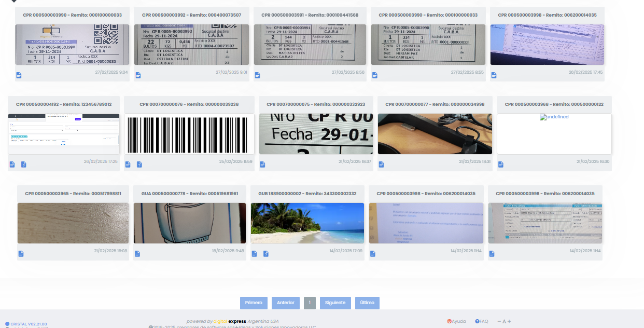Click title CPR 000500003968 - Remito: 000500000122
Screen dimensions: 644x328
click(x=554, y=104)
